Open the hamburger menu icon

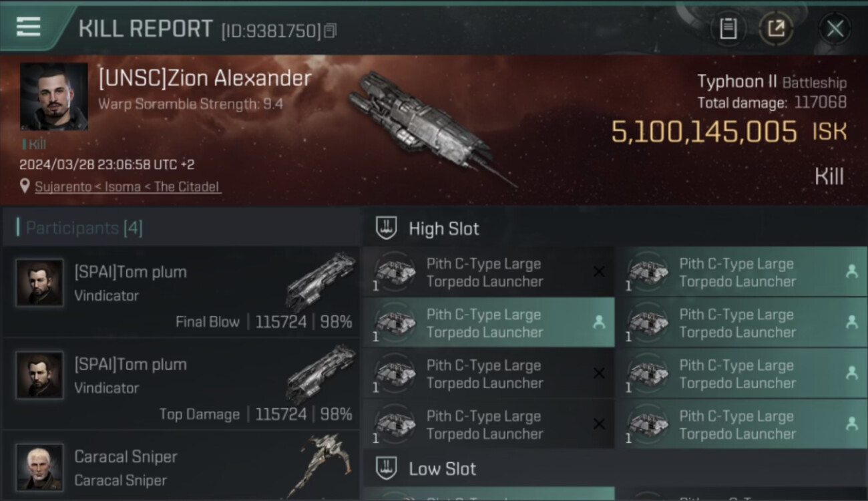coord(28,27)
